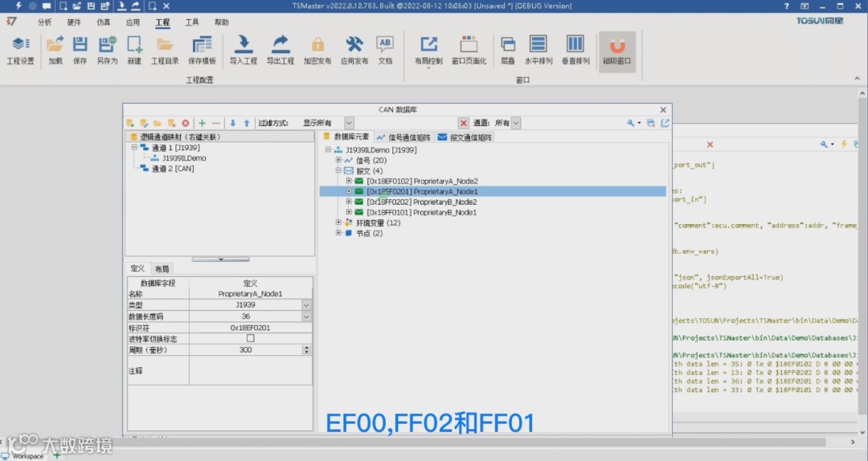
Task: Click the 导入工程 import project icon
Action: [x=244, y=51]
